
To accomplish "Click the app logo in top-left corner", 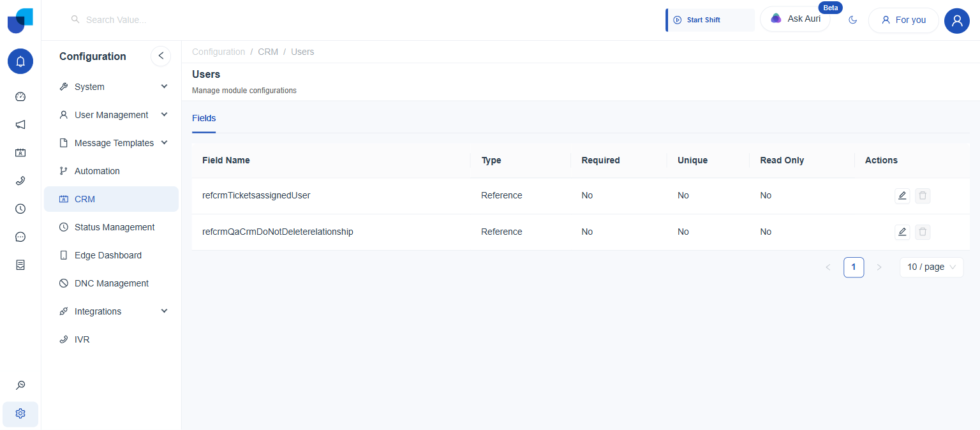I will tap(20, 20).
